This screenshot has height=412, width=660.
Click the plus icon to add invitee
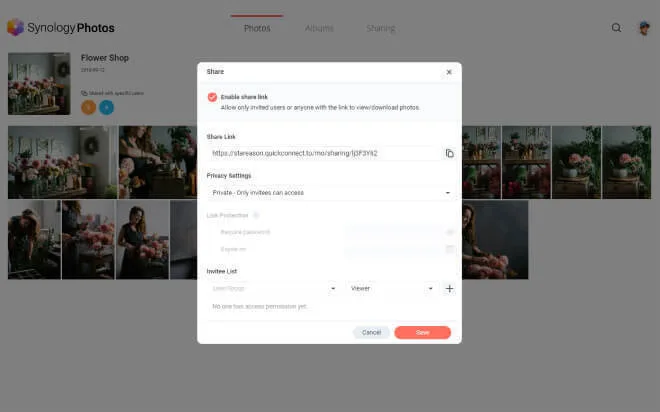coord(449,288)
